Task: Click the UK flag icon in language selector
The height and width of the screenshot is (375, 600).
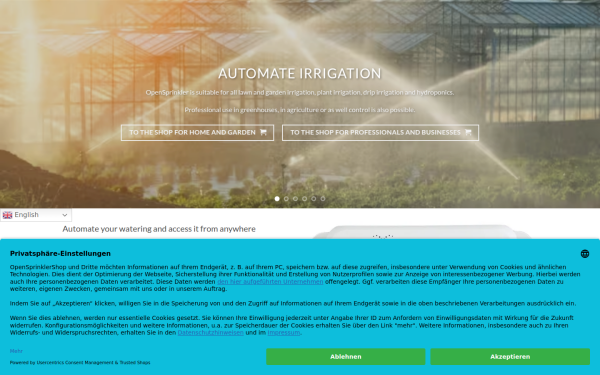Action: [x=7, y=215]
